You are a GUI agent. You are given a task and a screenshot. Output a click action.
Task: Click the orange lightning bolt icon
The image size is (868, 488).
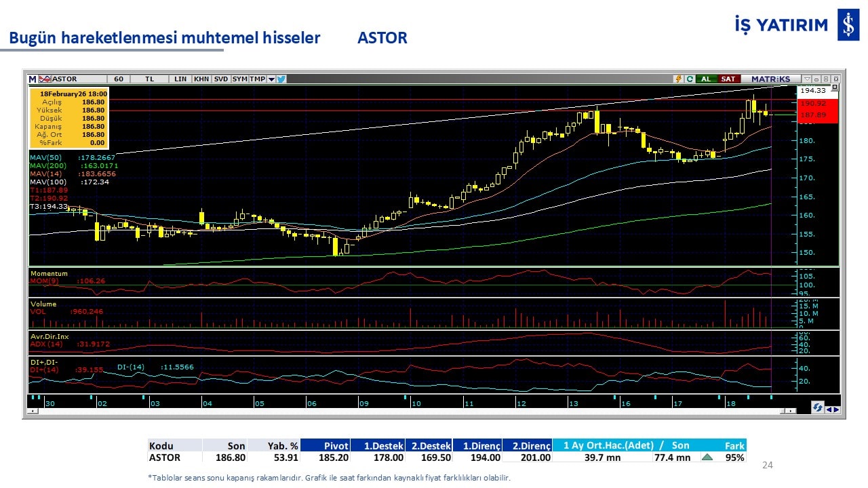[677, 79]
